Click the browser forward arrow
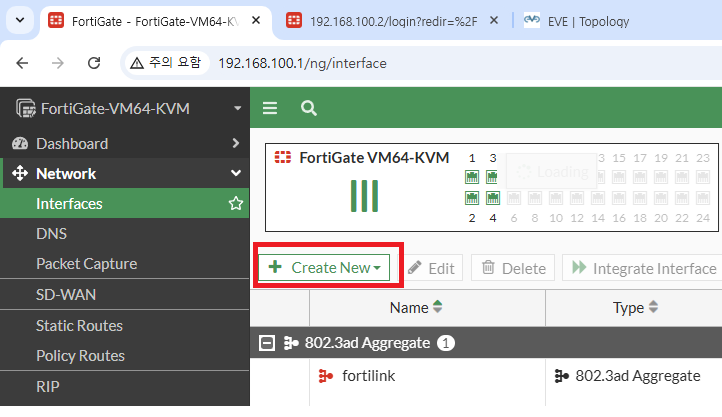This screenshot has height=417, width=722. 58,63
